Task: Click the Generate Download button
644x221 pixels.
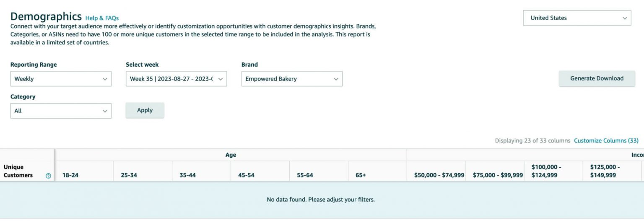Action: 597,78
